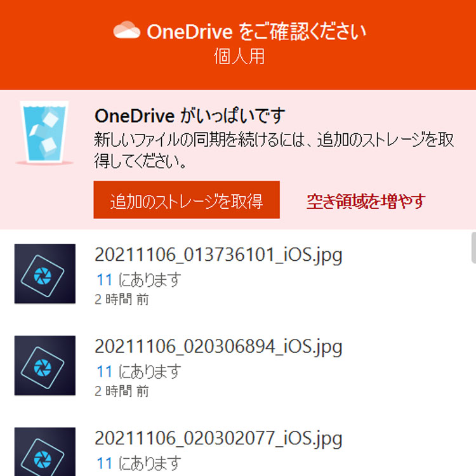This screenshot has height=476, width=476.
Task: Click the OneDrive がいっぱいです warning heading
Action: click(x=190, y=116)
